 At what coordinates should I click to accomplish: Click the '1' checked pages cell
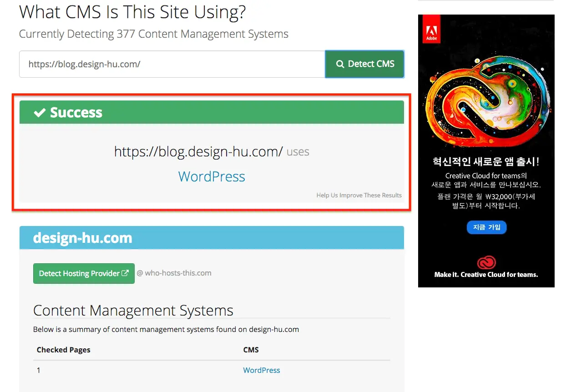click(39, 370)
